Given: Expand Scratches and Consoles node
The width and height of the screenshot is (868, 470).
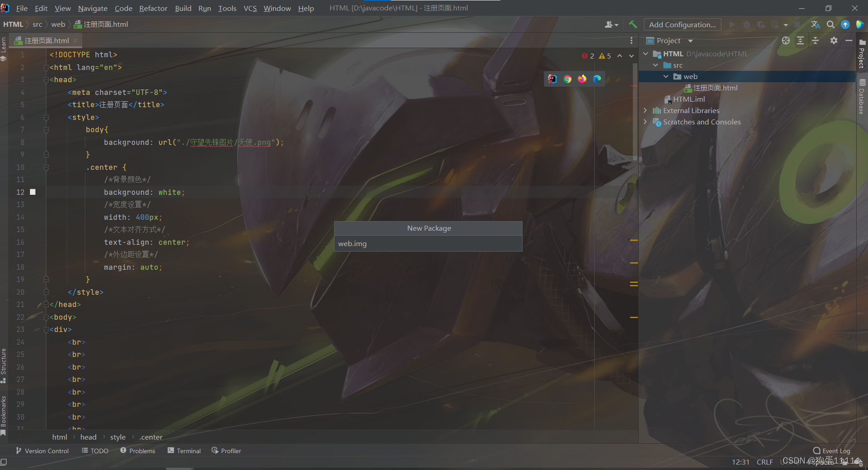Looking at the screenshot, I should click(646, 122).
